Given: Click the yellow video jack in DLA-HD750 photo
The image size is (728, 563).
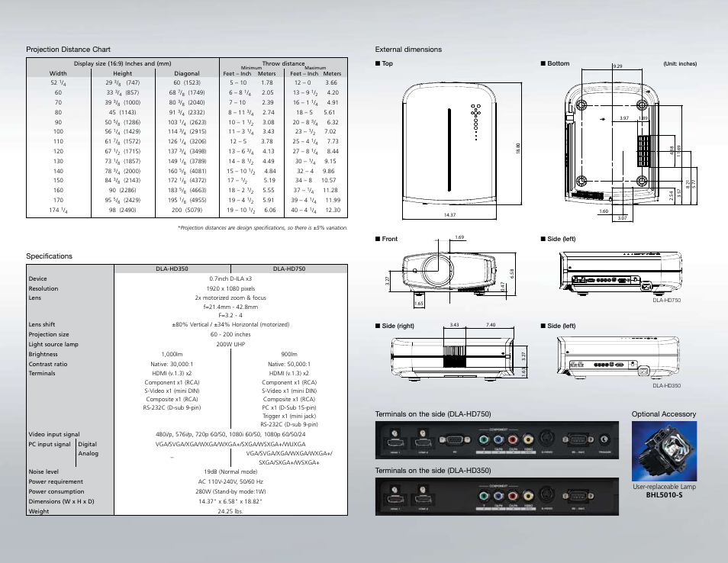Looking at the screenshot, I should [528, 439].
